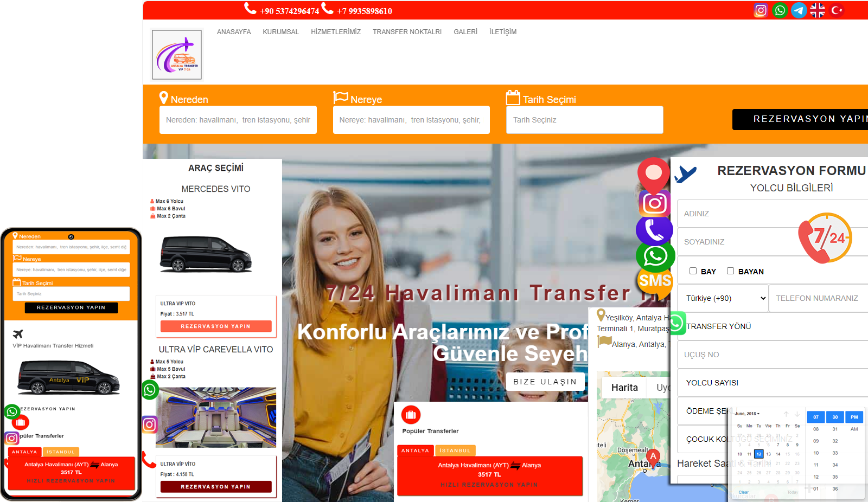Open the Türkiye (+90) country code dropdown
Viewport: 868px width, 502px height.
tap(723, 298)
